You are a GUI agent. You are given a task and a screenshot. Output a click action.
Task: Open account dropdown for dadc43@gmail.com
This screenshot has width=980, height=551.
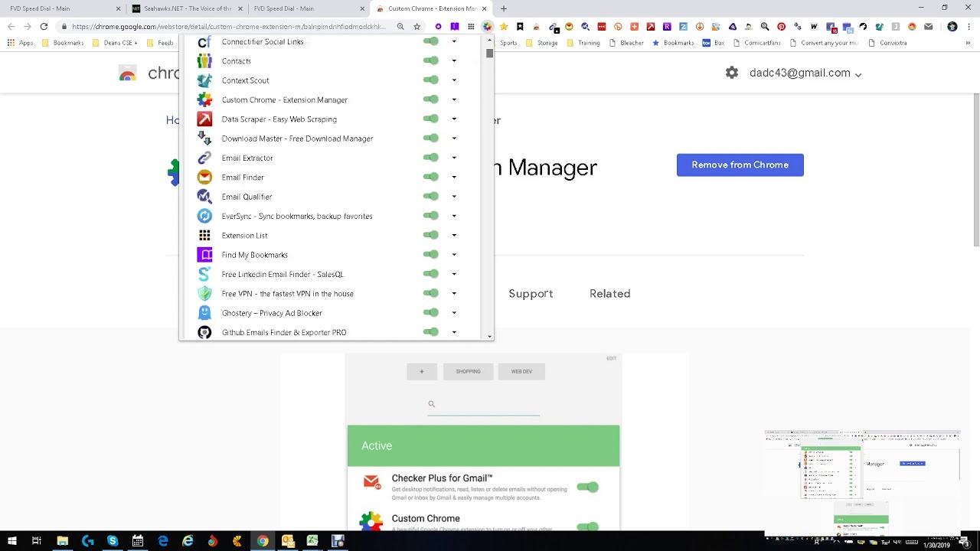coord(858,74)
